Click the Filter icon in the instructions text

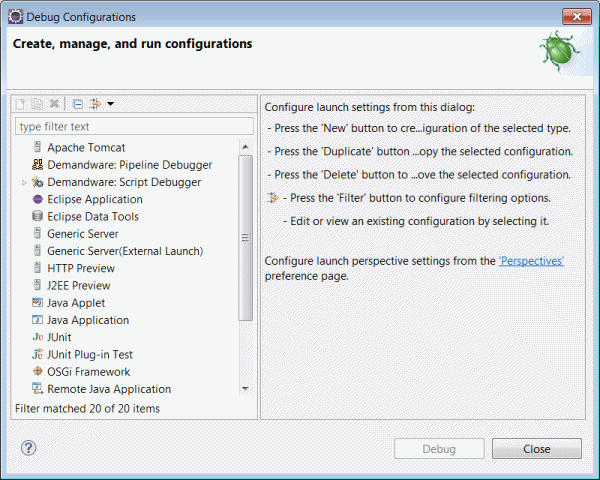(x=272, y=198)
